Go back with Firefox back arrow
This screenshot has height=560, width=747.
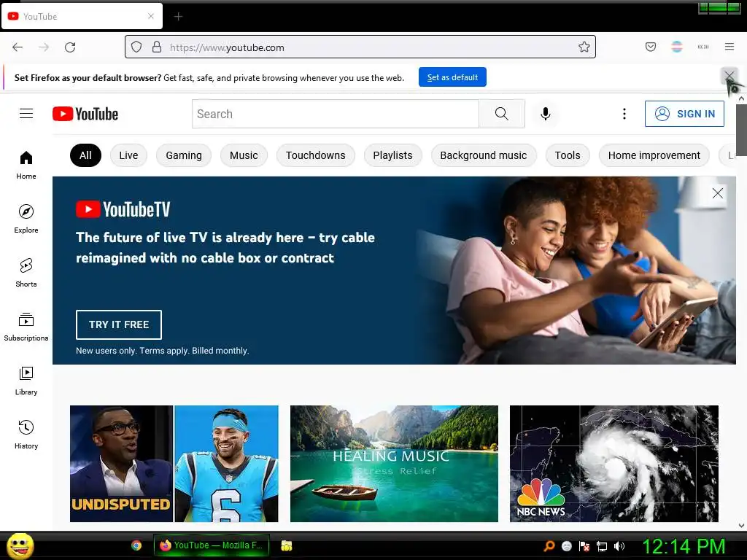click(18, 47)
